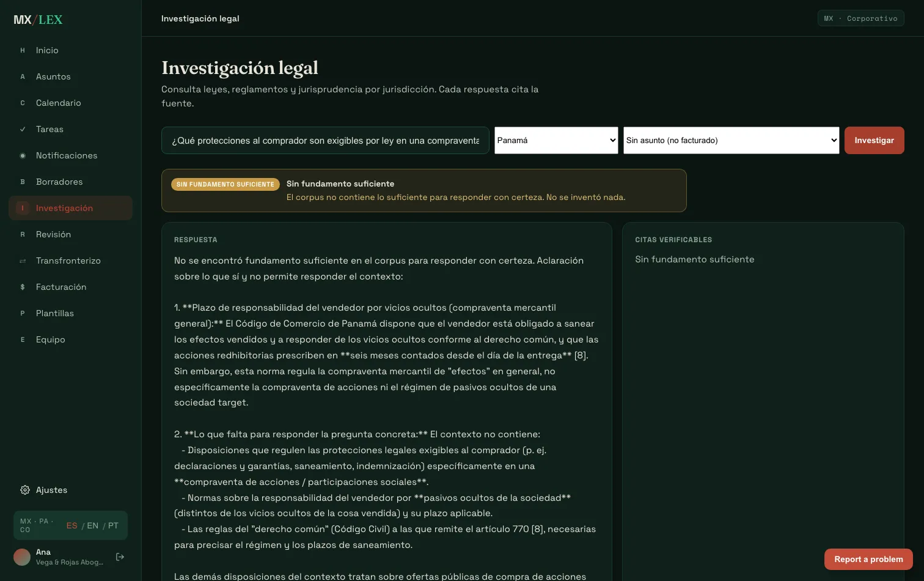Click the CITAS VERIFICABLES heading
Screen dimensions: 924x581
[x=673, y=240]
